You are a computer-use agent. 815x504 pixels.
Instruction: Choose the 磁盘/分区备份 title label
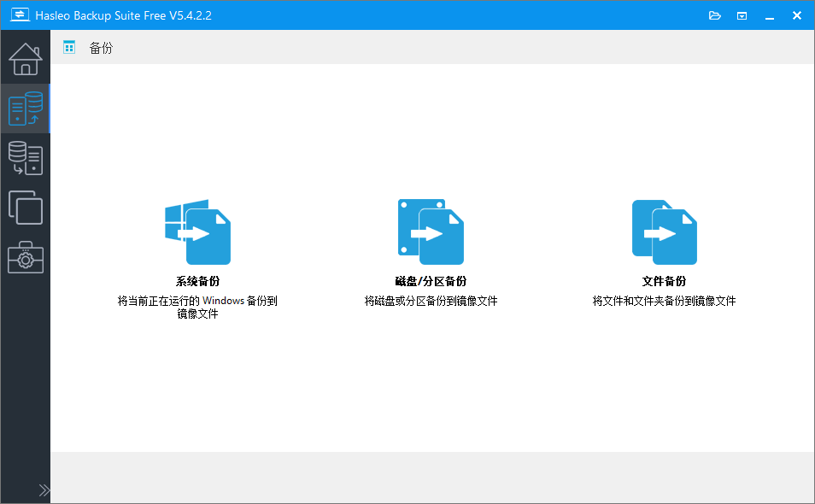[x=431, y=281]
